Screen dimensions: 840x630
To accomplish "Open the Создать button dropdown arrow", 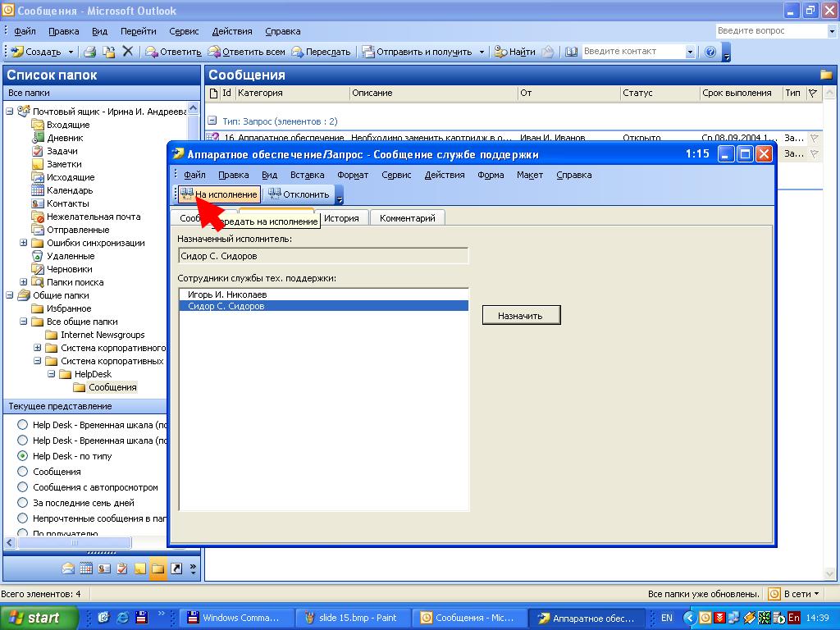I will [x=71, y=52].
